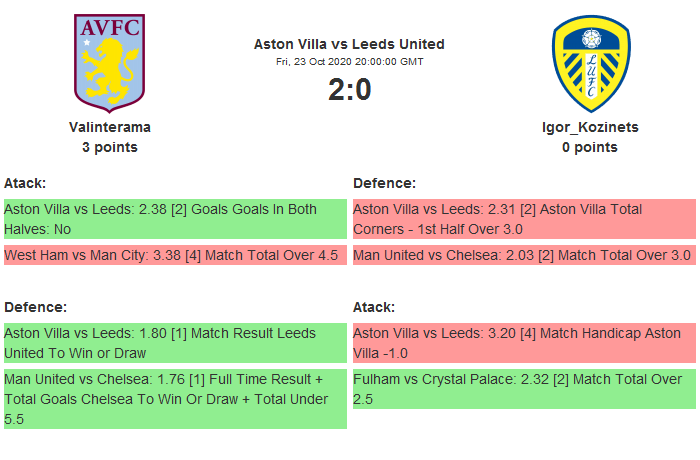
Task: Click the 2:0 match score
Action: (349, 90)
